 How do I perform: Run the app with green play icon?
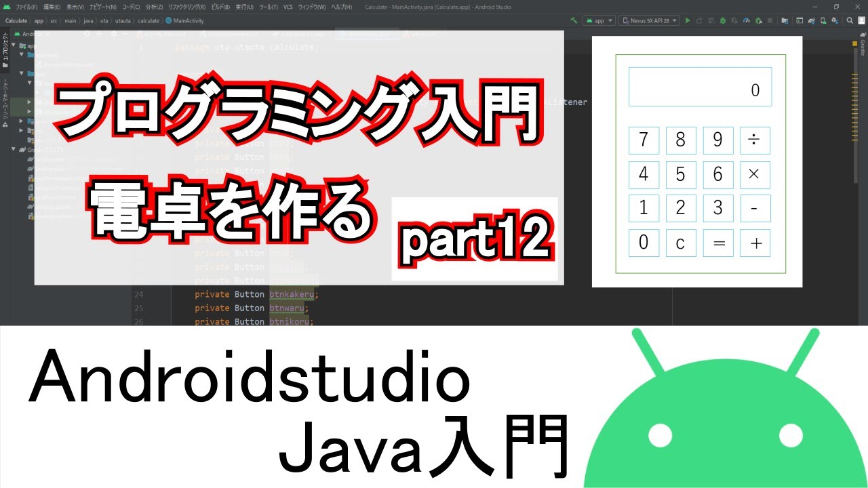[x=688, y=20]
